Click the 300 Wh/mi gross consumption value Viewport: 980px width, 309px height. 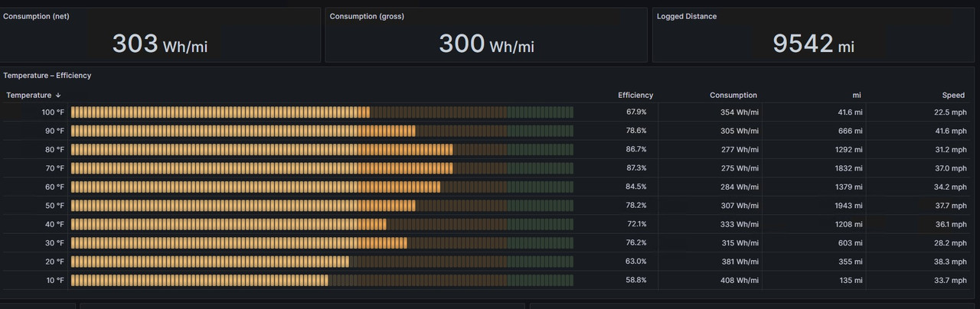coord(486,44)
